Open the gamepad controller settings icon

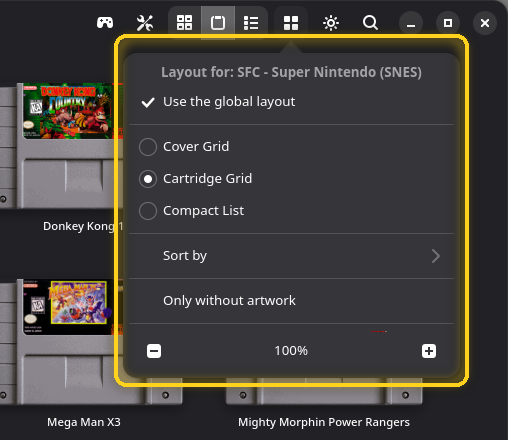tap(105, 23)
